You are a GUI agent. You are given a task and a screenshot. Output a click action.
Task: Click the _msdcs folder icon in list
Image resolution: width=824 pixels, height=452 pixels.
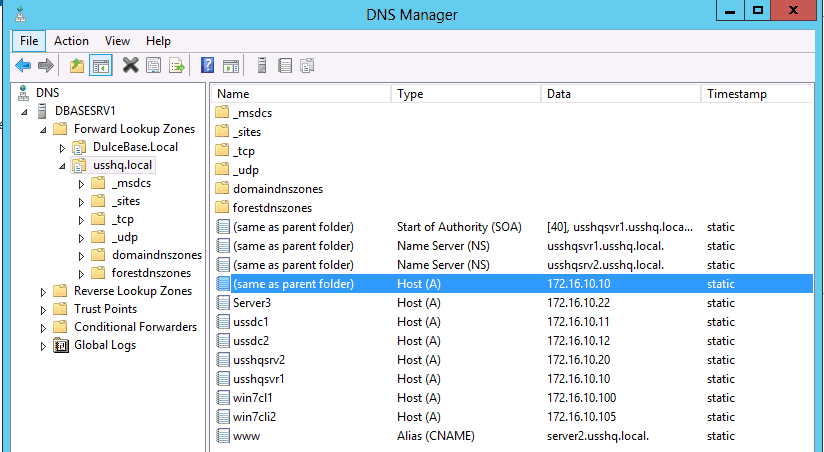click(x=222, y=112)
